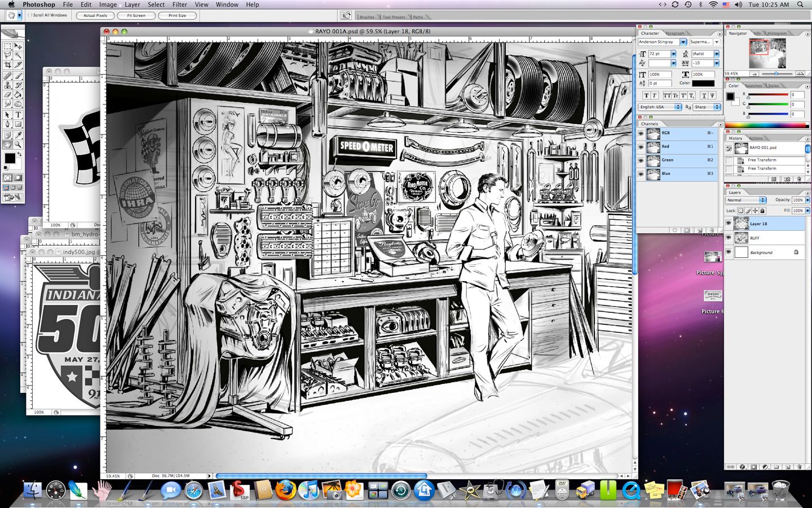Select the Rectangular Marquee tool
812x508 pixels.
(x=7, y=46)
